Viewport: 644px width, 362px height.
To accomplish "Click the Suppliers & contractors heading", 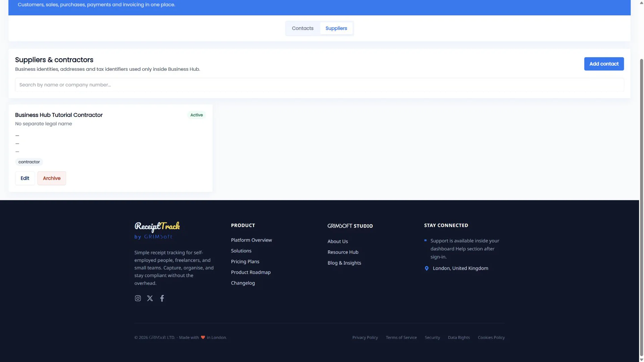I will coord(54,60).
